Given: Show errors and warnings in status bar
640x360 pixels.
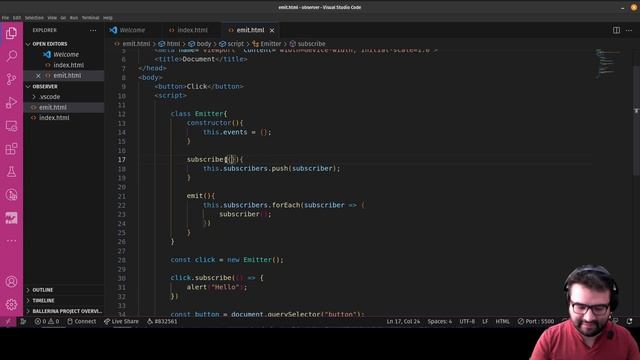Looking at the screenshot, I should pyautogui.click(x=47, y=322).
